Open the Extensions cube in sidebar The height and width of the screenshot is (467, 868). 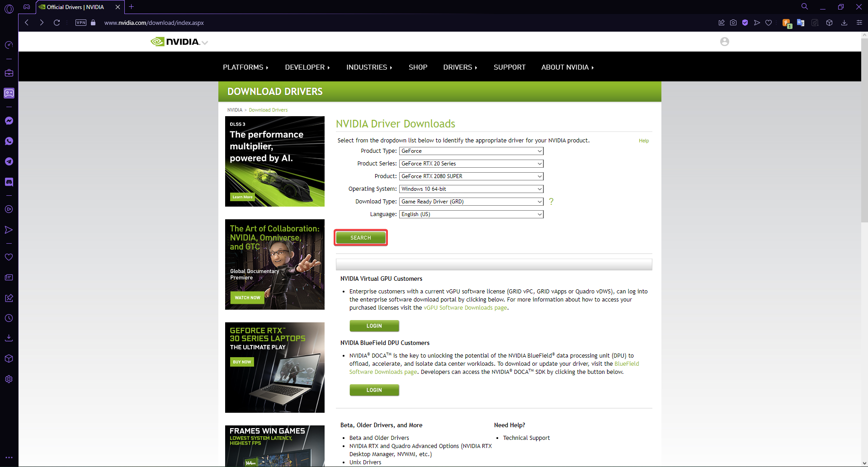pyautogui.click(x=9, y=359)
